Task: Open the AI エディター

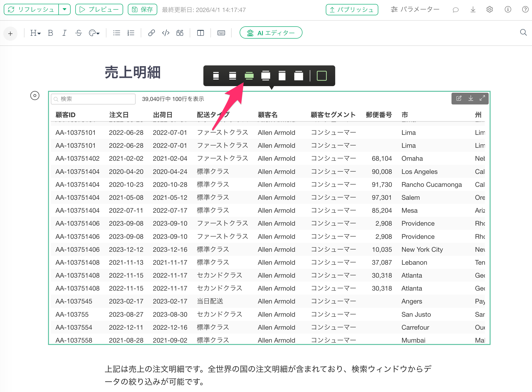Action: [x=271, y=33]
